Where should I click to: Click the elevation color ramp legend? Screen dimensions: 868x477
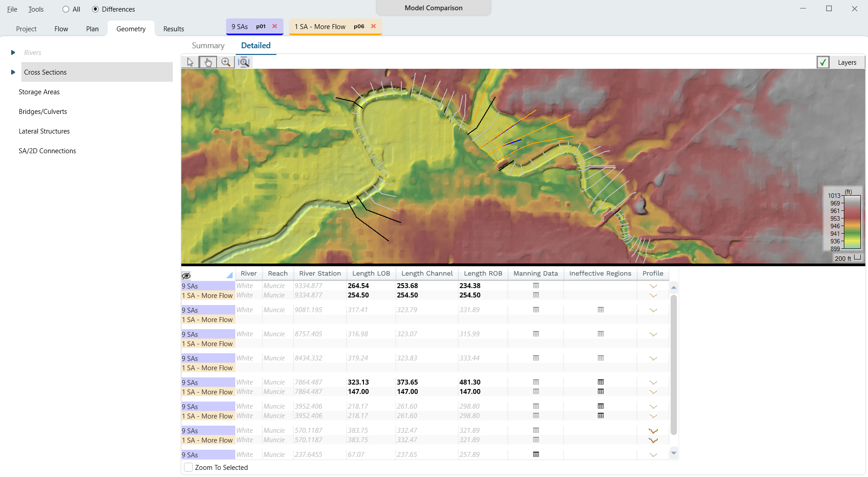click(x=852, y=222)
